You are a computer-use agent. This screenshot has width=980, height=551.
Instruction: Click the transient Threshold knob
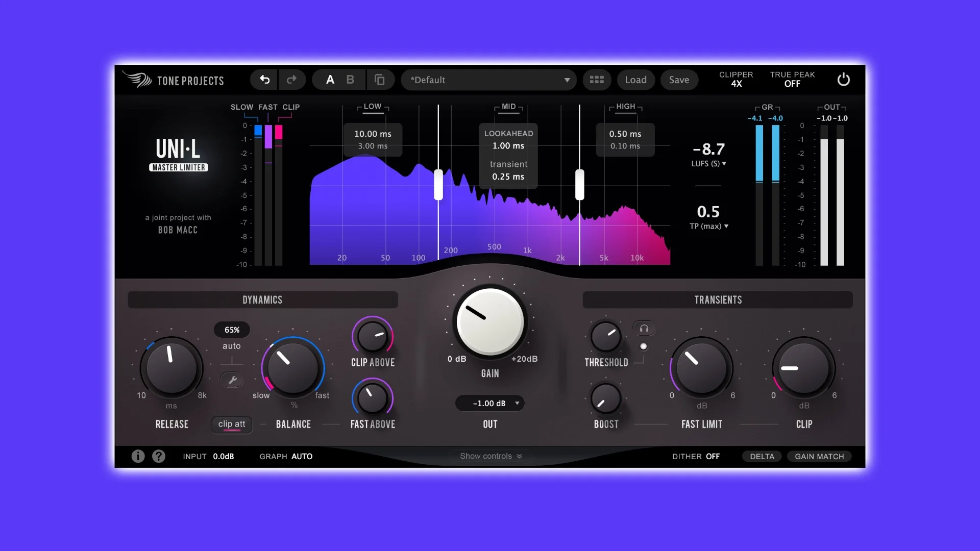click(606, 337)
